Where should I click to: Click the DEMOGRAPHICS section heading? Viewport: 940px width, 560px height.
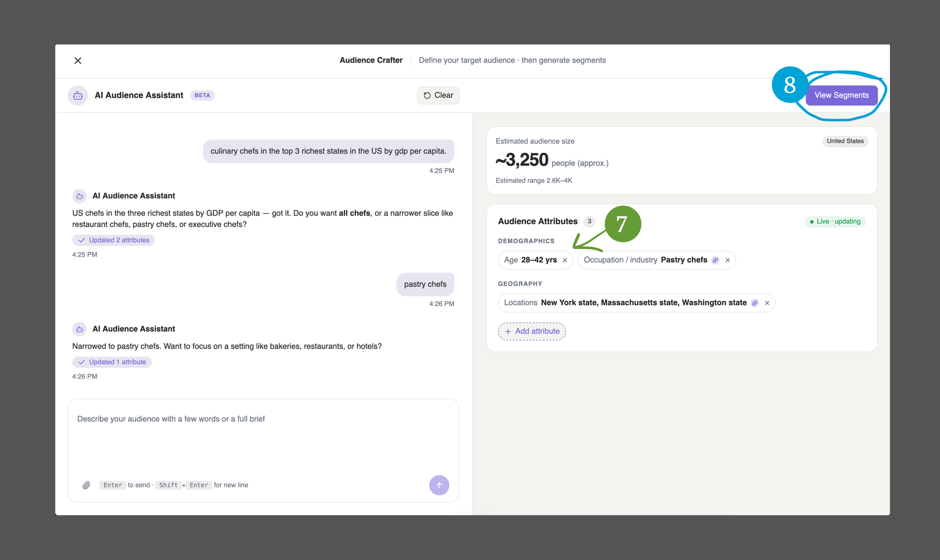coord(526,241)
